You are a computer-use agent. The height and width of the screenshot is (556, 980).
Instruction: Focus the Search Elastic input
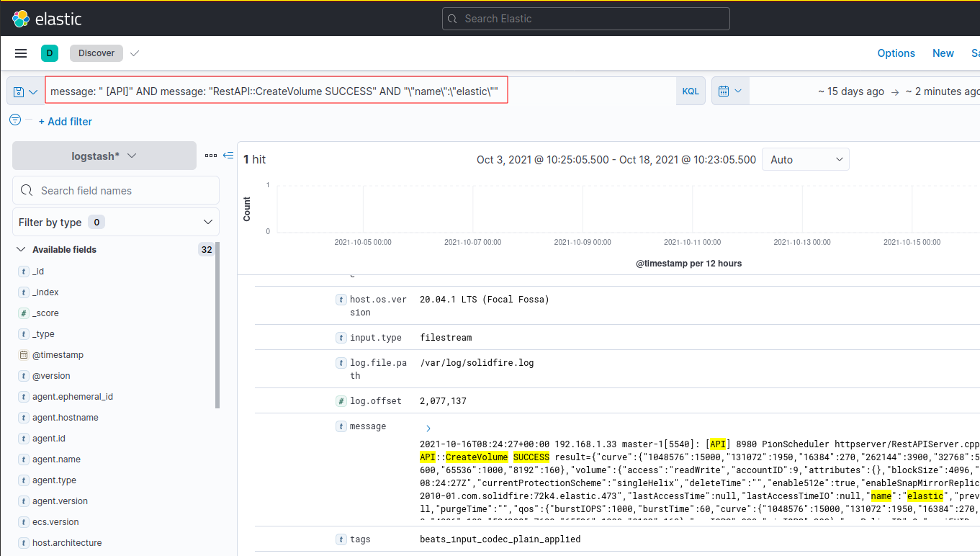[x=586, y=19]
